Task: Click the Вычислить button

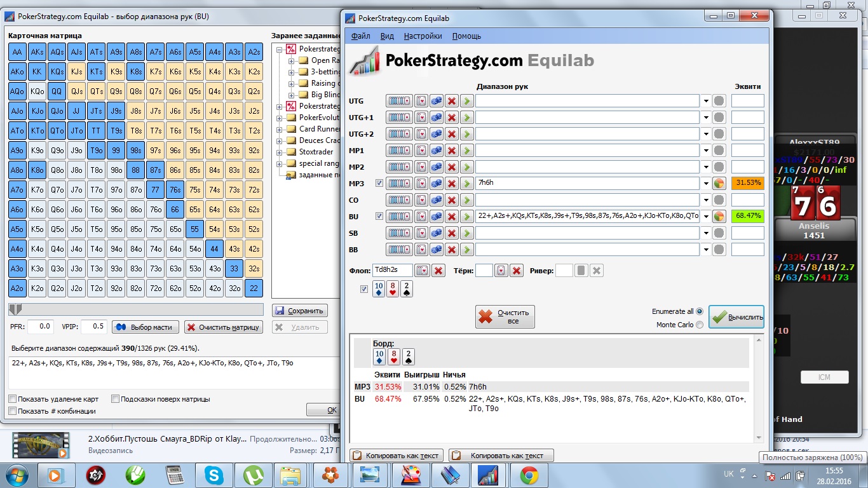Action: click(x=736, y=317)
